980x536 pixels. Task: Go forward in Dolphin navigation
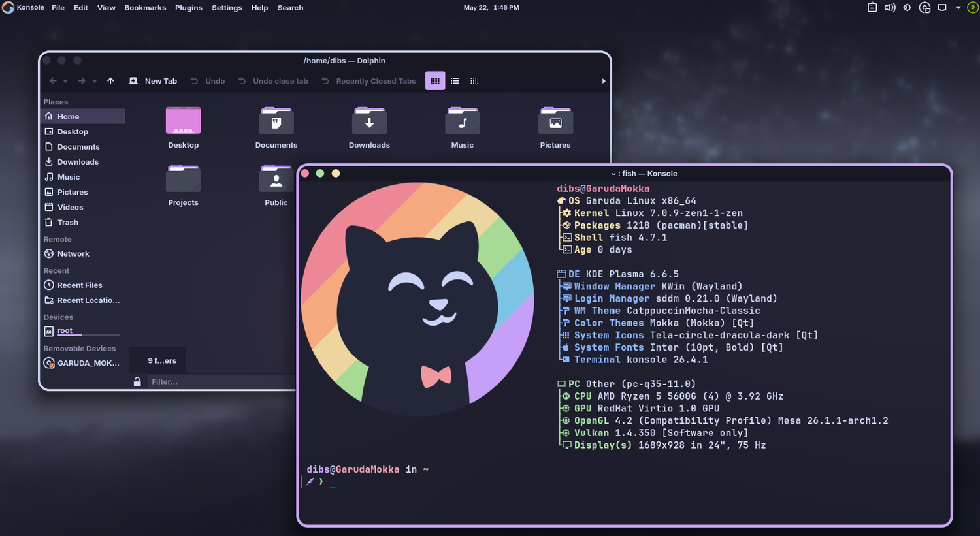tap(82, 81)
